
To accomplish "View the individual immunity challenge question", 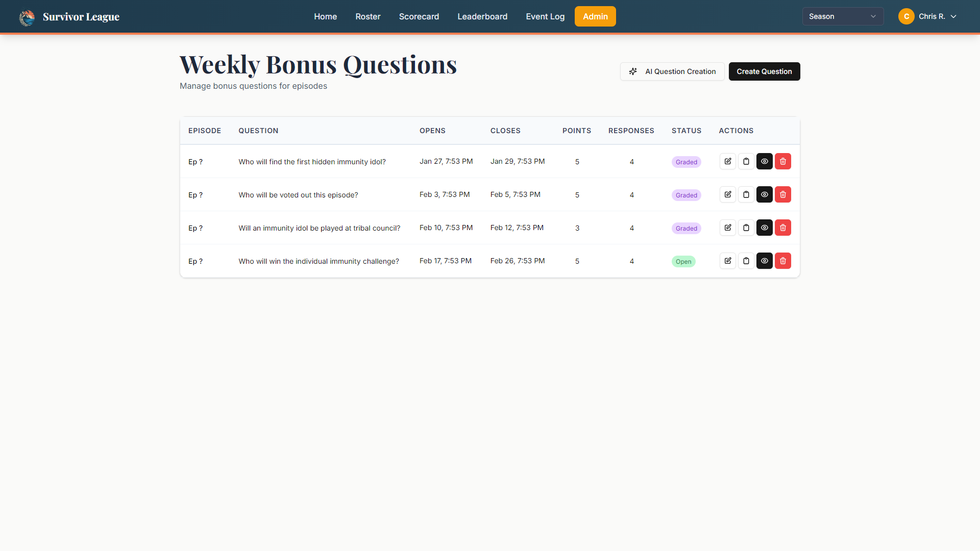I will 765,261.
